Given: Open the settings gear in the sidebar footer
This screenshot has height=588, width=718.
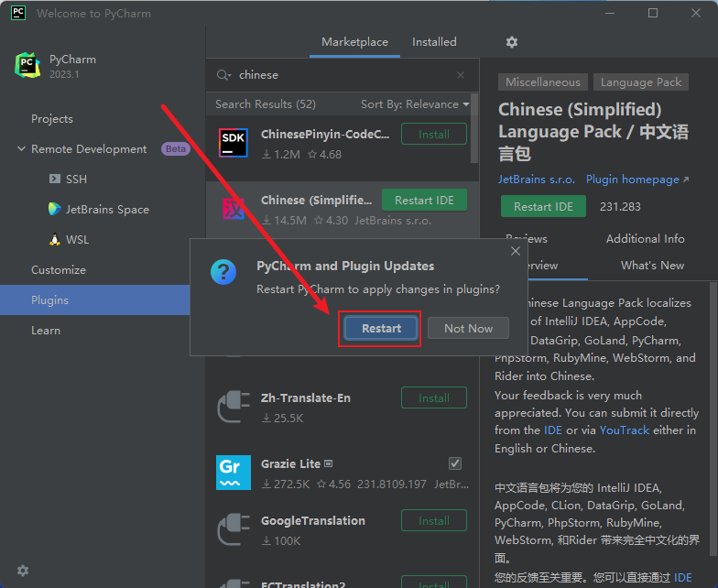Looking at the screenshot, I should 22,571.
